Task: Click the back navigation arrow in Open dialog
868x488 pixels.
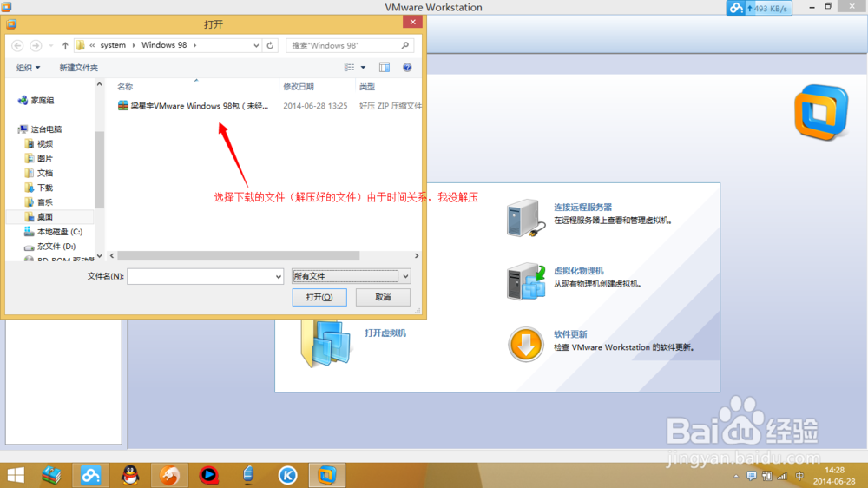Action: pyautogui.click(x=17, y=45)
